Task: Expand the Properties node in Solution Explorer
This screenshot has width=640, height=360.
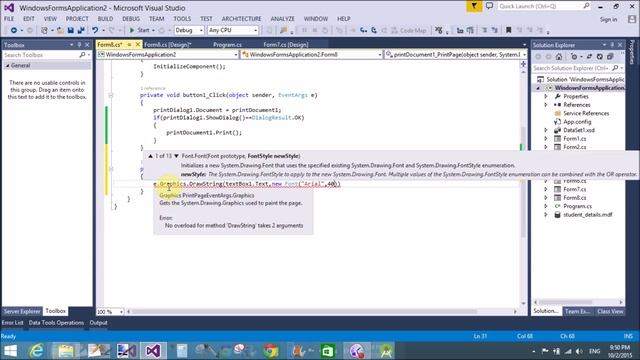Action: [546, 96]
